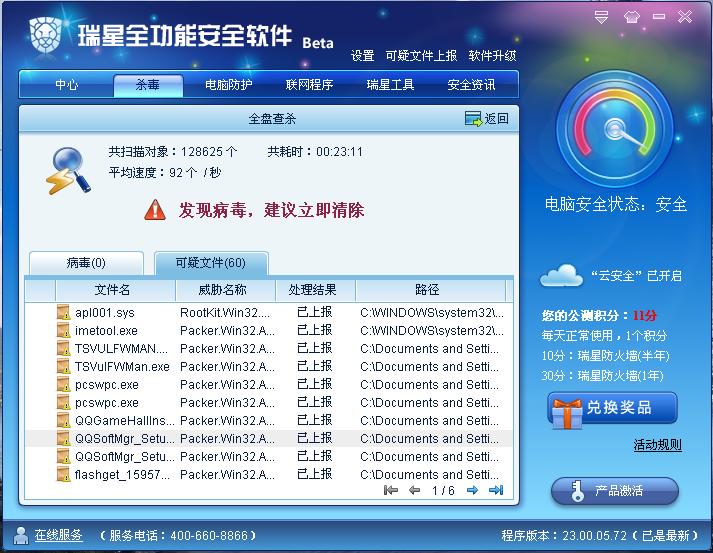The image size is (713, 553).
Task: Click the cloud security cloud icon
Action: (x=561, y=275)
